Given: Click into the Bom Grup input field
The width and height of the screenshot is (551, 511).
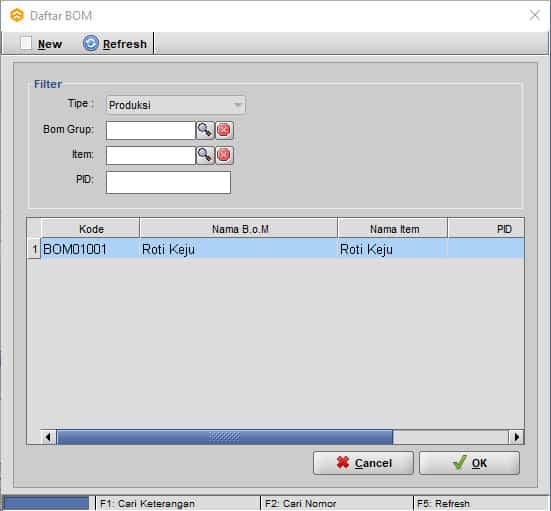Looking at the screenshot, I should [x=151, y=130].
